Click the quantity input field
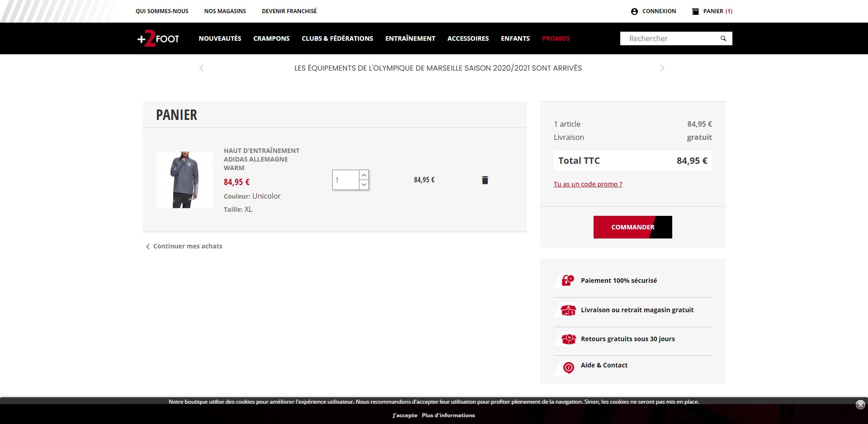The height and width of the screenshot is (424, 868). pos(346,180)
